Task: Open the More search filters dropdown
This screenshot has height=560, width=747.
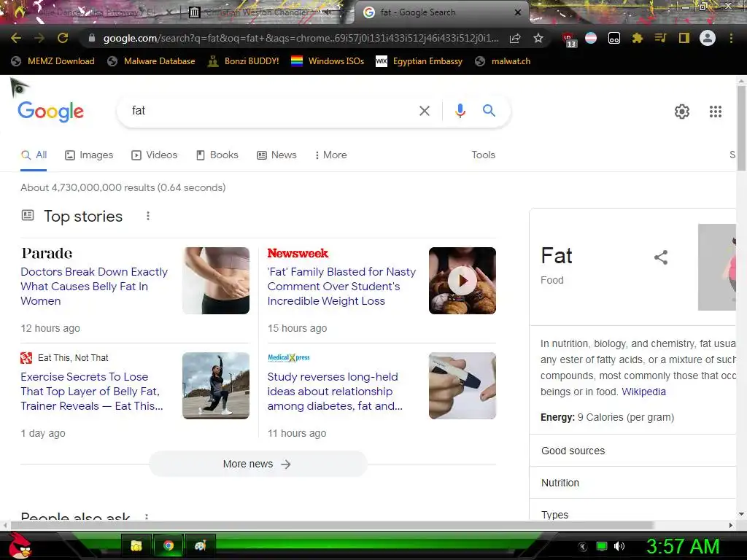Action: [x=331, y=155]
